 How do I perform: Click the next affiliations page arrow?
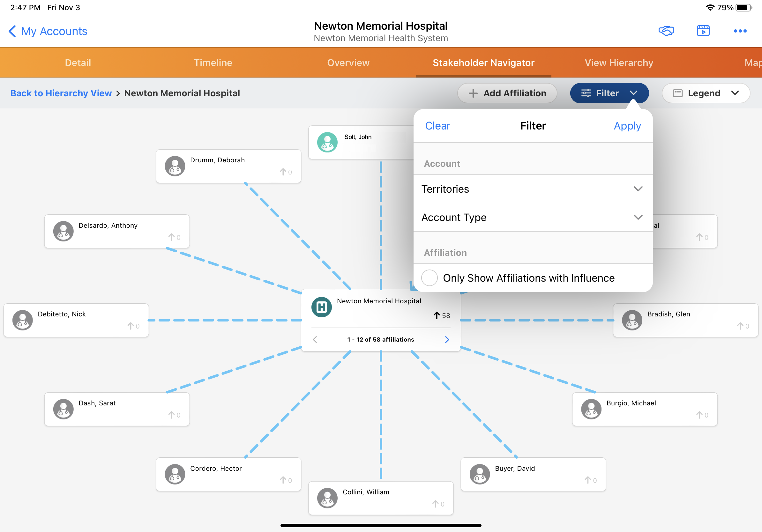pos(447,339)
